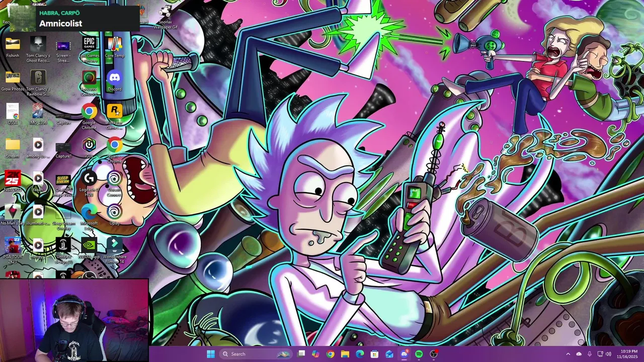Open OneDrive cloud tray icon
644x362 pixels.
pos(579,354)
